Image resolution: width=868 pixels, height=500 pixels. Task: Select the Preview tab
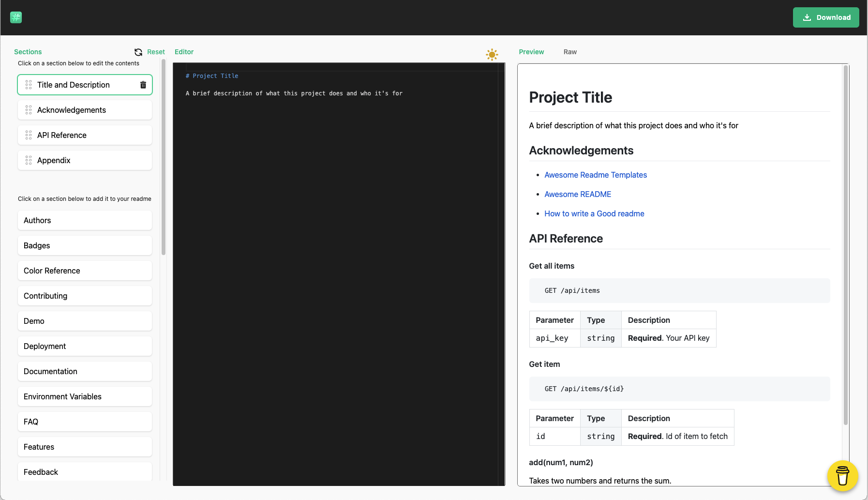pyautogui.click(x=531, y=52)
